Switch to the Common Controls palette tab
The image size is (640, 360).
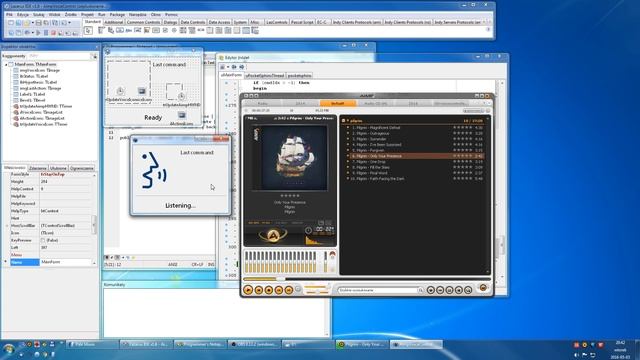tap(143, 22)
